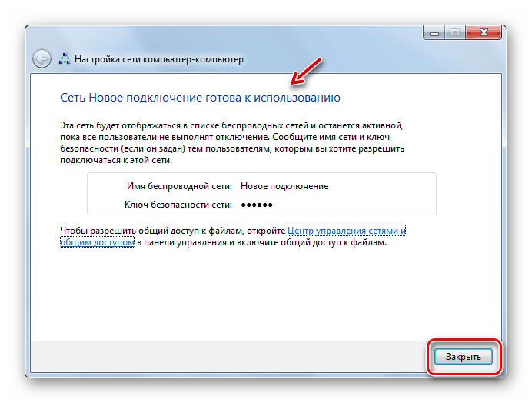
Task: Click the network wizard icon beside the title
Action: [x=65, y=59]
